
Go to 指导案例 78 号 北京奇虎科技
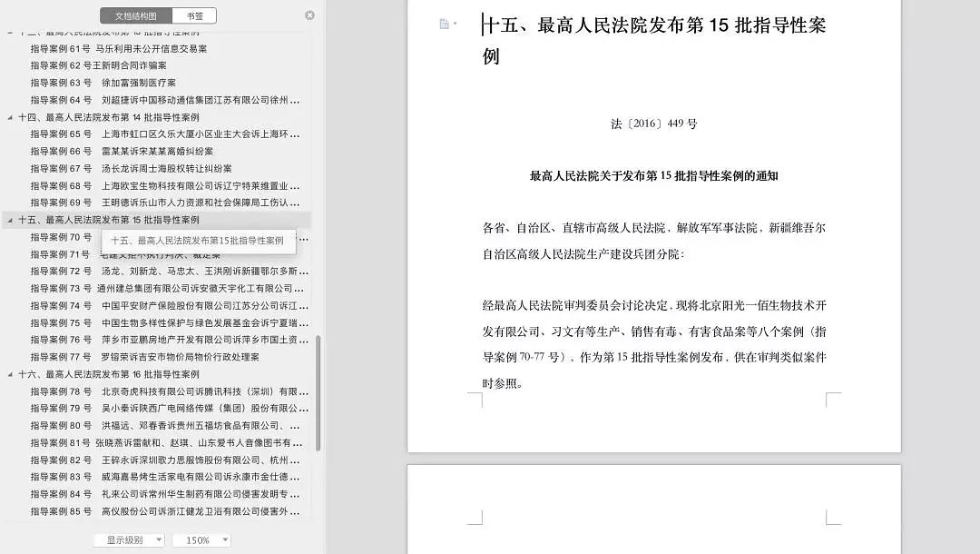170,391
